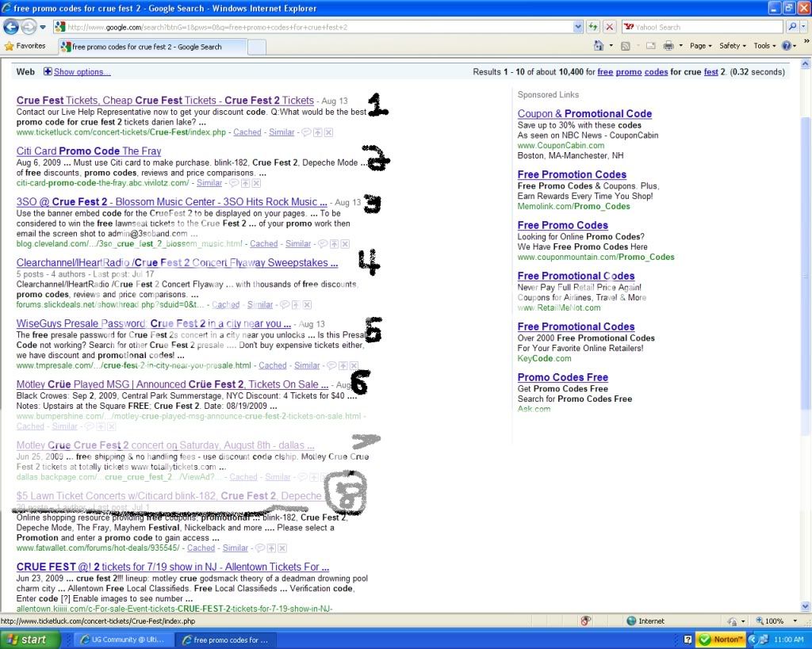
Task: Open Cached version of the fatwallet.com result
Action: (201, 548)
